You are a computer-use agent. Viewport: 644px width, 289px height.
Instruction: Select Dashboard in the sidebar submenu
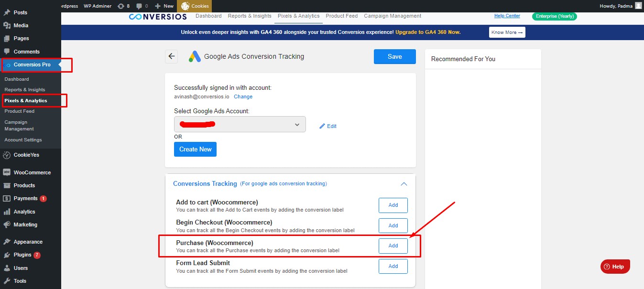click(17, 79)
